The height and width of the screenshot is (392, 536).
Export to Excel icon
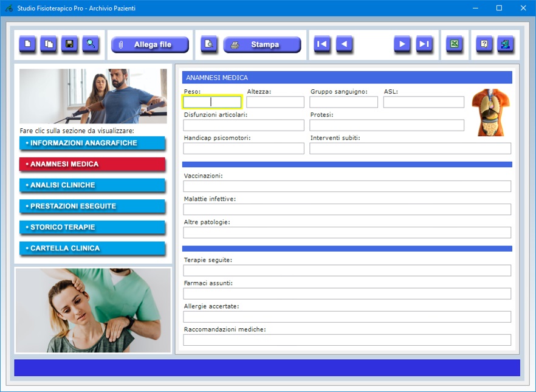[x=455, y=44]
